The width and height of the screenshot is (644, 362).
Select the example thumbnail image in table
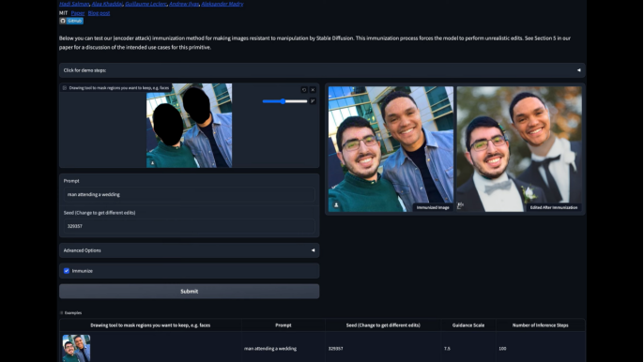pos(76,348)
